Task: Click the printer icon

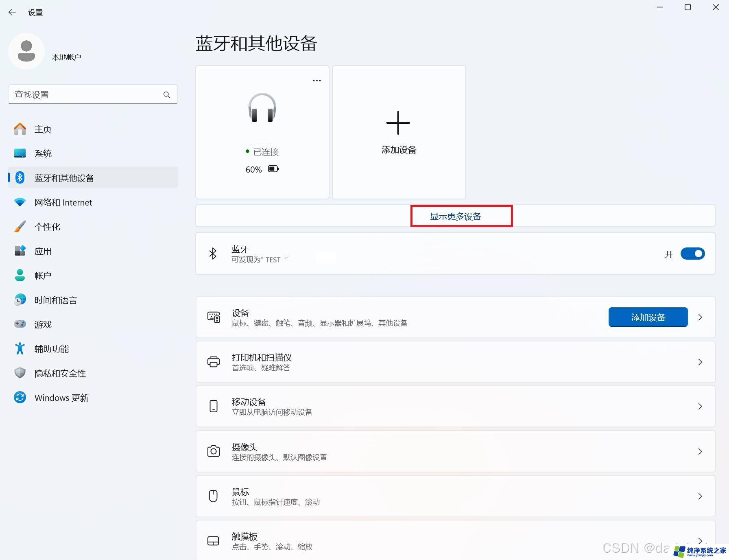Action: 214,362
